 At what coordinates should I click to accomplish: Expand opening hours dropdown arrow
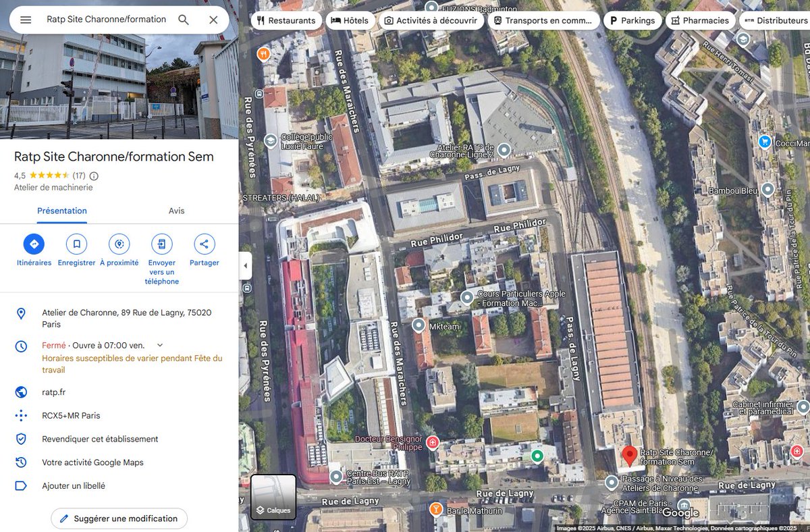point(160,345)
